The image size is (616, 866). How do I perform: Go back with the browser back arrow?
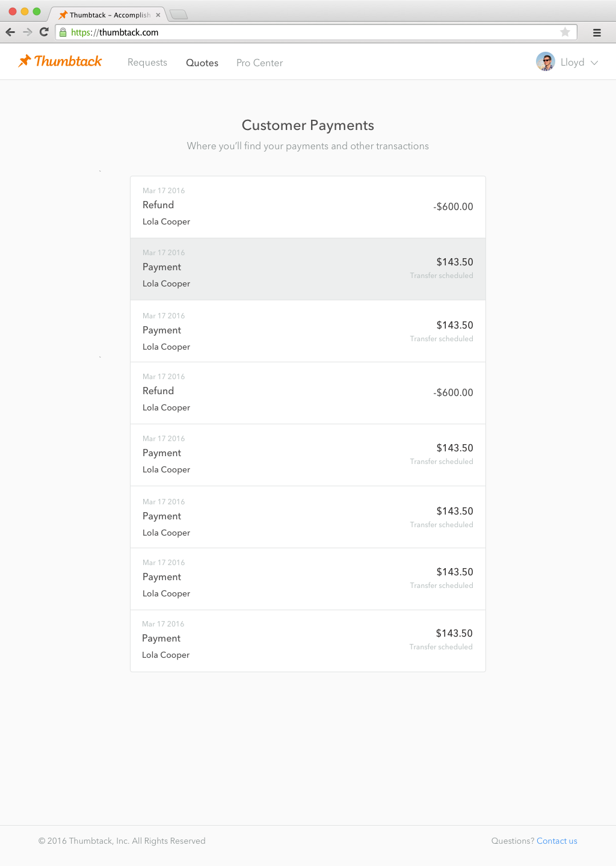click(x=10, y=32)
